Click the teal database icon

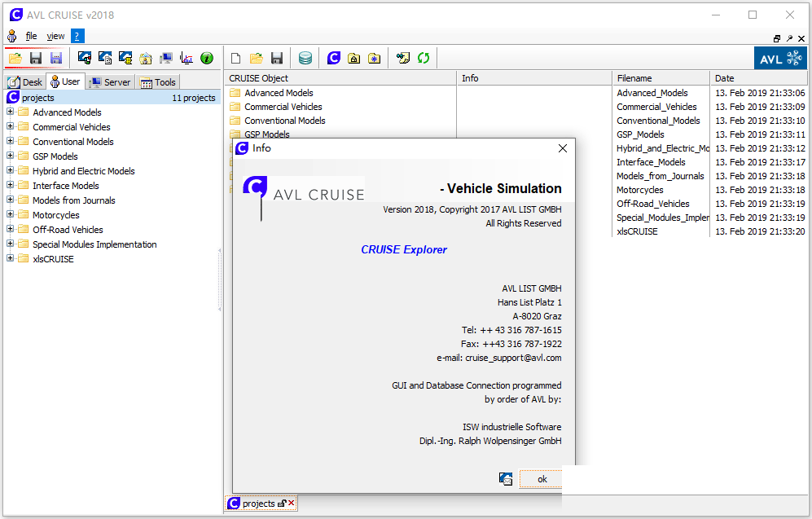pos(305,58)
